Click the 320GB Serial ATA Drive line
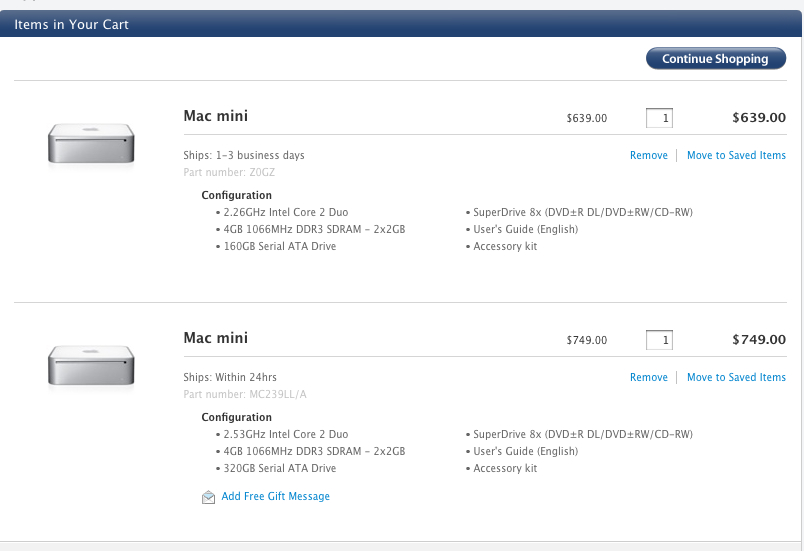Viewport: 804px width, 551px height. pyautogui.click(x=279, y=468)
